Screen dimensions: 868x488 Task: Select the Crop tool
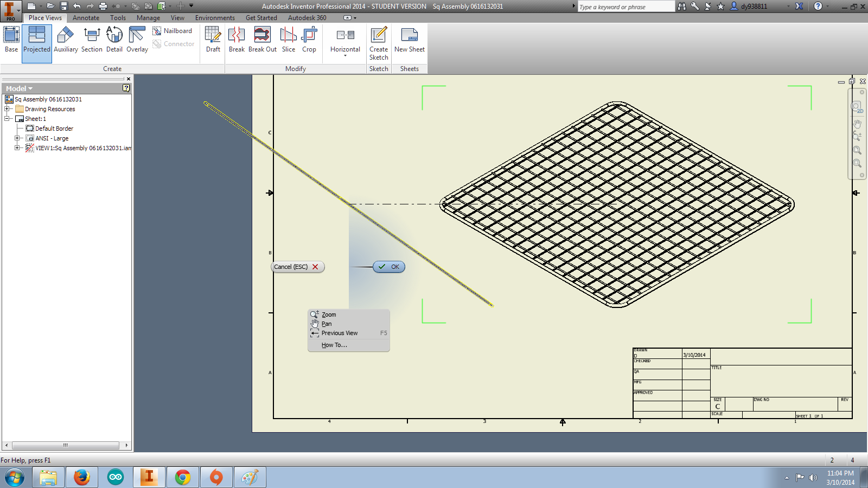click(x=309, y=41)
